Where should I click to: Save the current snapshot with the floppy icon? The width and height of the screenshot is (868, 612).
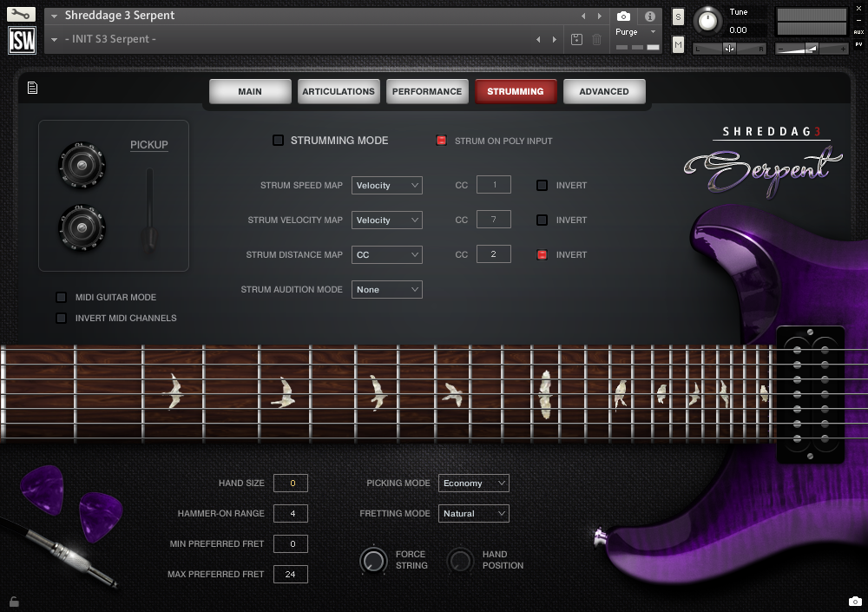tap(575, 39)
